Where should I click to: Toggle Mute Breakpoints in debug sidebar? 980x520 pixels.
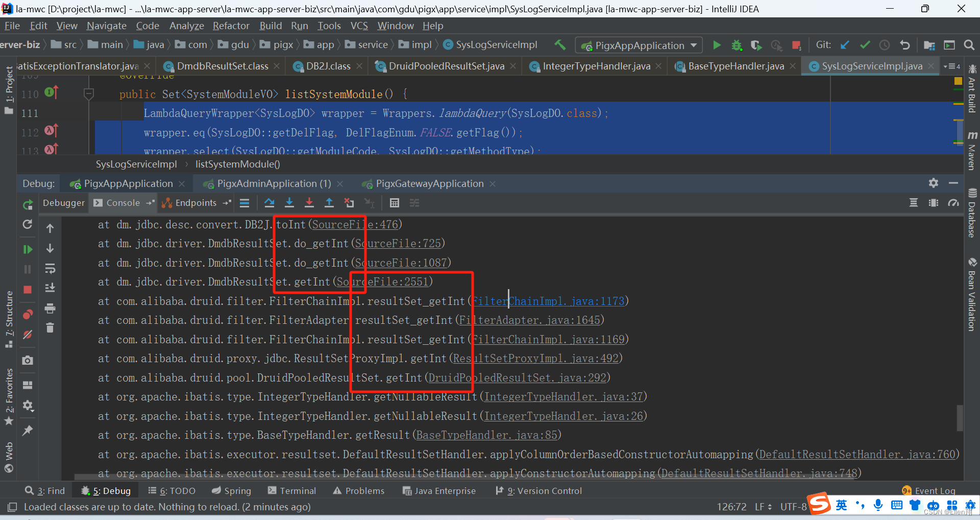pyautogui.click(x=28, y=335)
